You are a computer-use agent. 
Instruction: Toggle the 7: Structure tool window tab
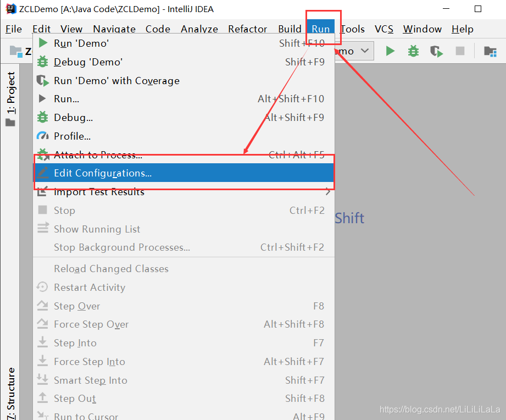pos(10,393)
